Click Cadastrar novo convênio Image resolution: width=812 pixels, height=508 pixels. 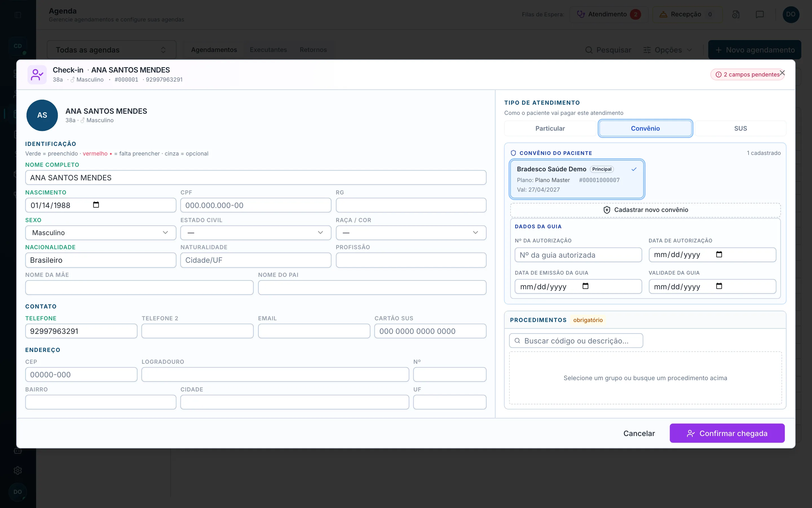pyautogui.click(x=645, y=210)
